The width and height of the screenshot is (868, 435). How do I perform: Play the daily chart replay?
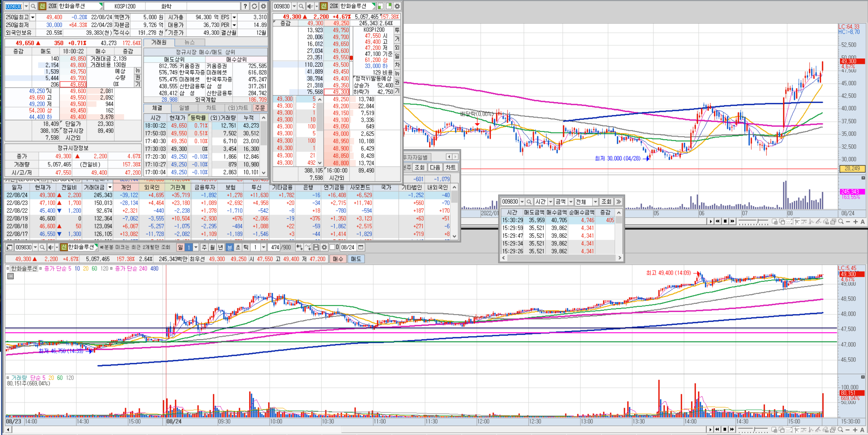click(x=711, y=221)
